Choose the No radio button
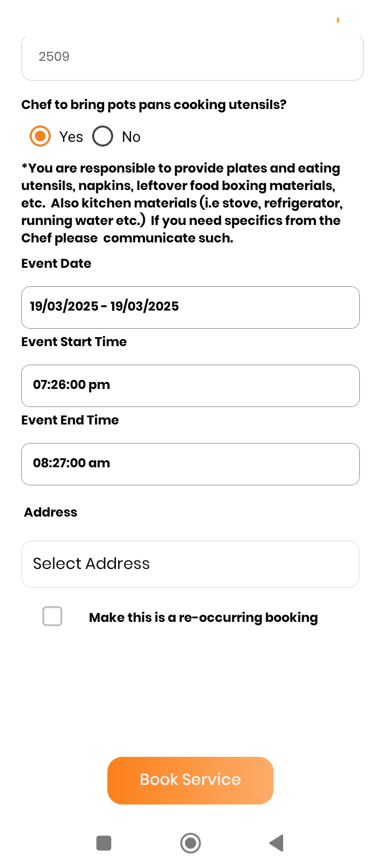 click(103, 136)
